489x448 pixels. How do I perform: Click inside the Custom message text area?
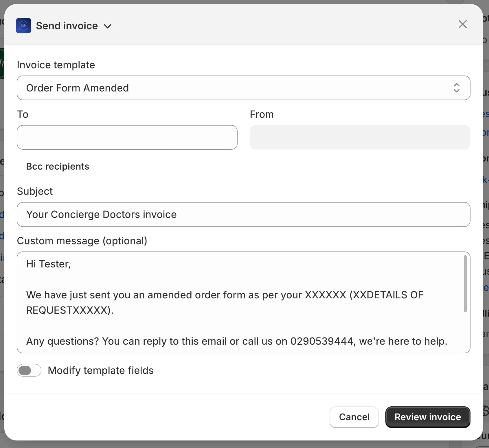click(x=243, y=302)
